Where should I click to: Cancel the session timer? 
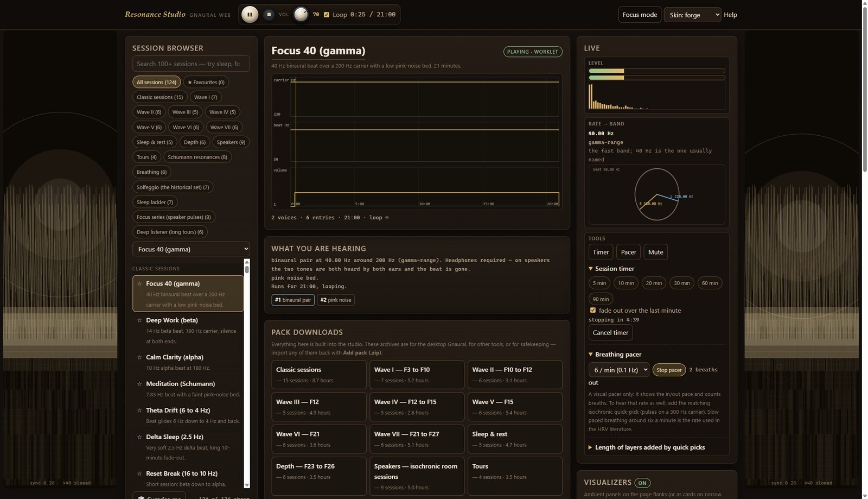pos(610,332)
